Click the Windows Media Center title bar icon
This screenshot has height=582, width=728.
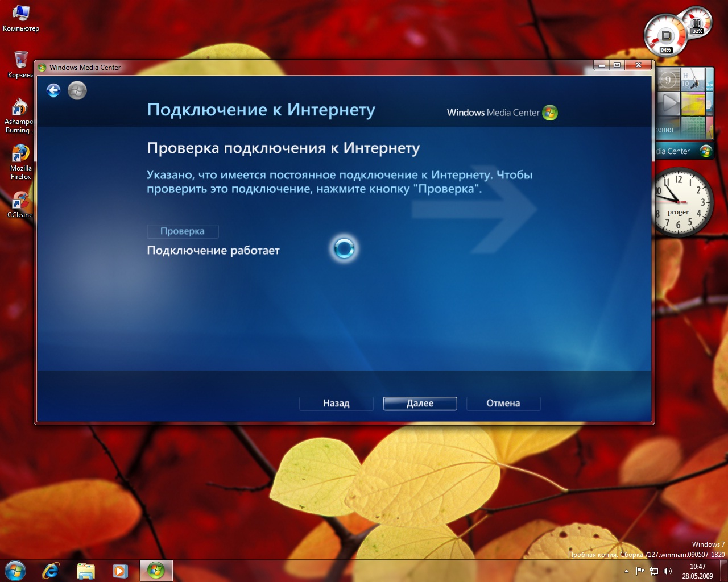tap(42, 68)
